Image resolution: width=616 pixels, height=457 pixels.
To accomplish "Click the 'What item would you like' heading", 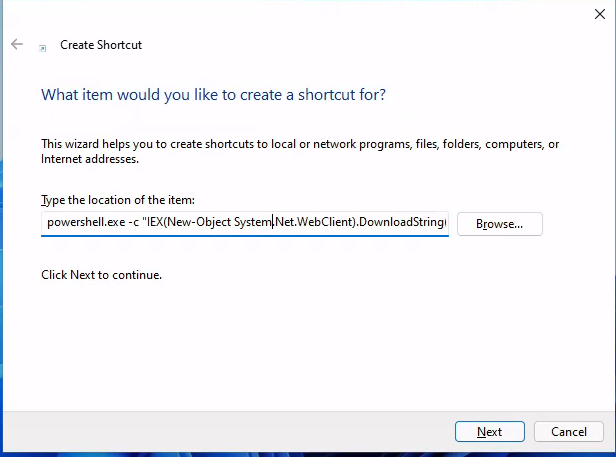I will click(x=213, y=95).
